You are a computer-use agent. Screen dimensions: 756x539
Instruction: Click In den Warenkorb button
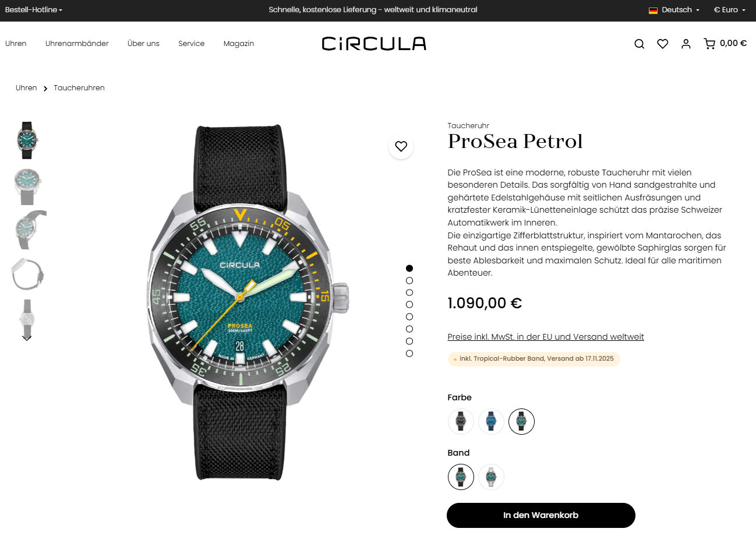(540, 515)
